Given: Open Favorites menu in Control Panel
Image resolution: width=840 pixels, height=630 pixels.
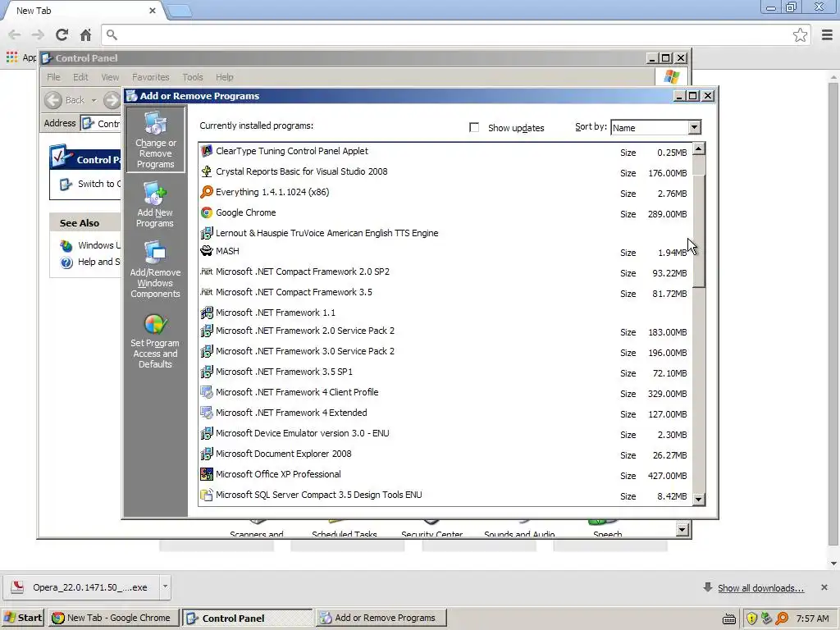Looking at the screenshot, I should pyautogui.click(x=151, y=77).
